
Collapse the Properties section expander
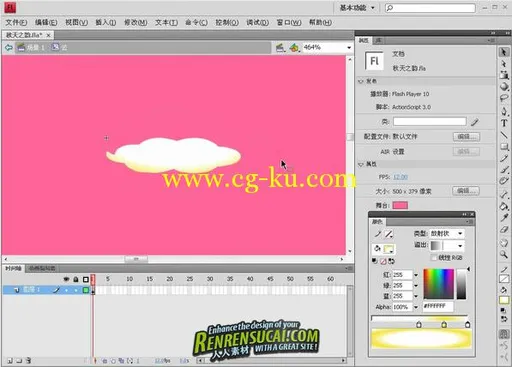coord(361,164)
